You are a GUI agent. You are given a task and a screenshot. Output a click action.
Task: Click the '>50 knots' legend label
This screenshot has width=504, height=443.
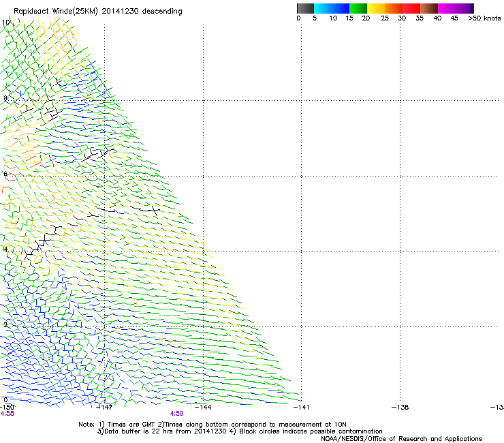[484, 18]
